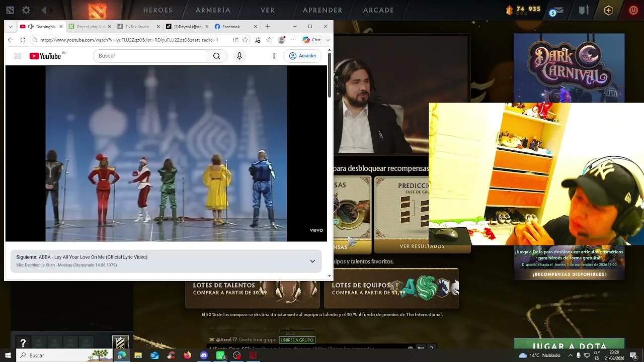The height and width of the screenshot is (362, 644).
Task: Open the YouTube hamburger guide menu
Action: [18, 56]
